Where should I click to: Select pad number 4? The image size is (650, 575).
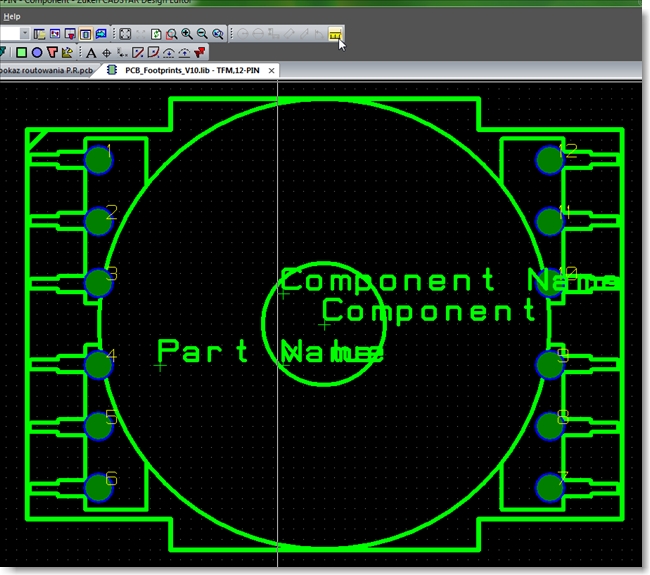tap(98, 364)
